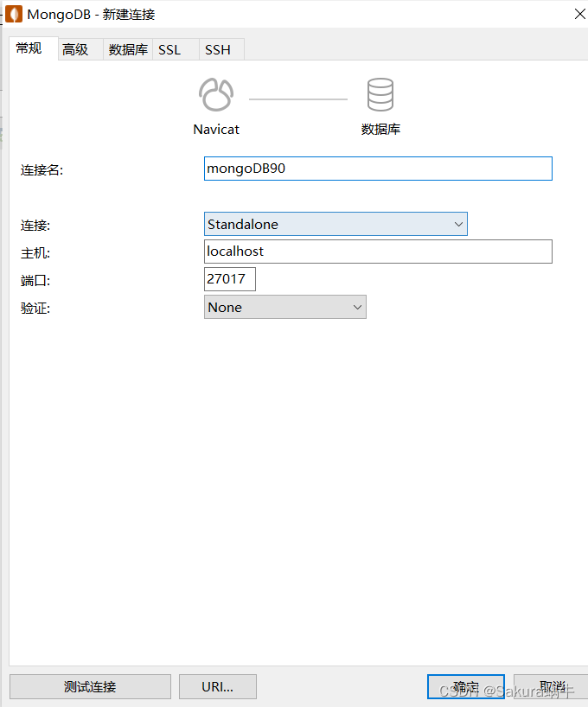
Task: Switch to the SSL tab
Action: [169, 49]
